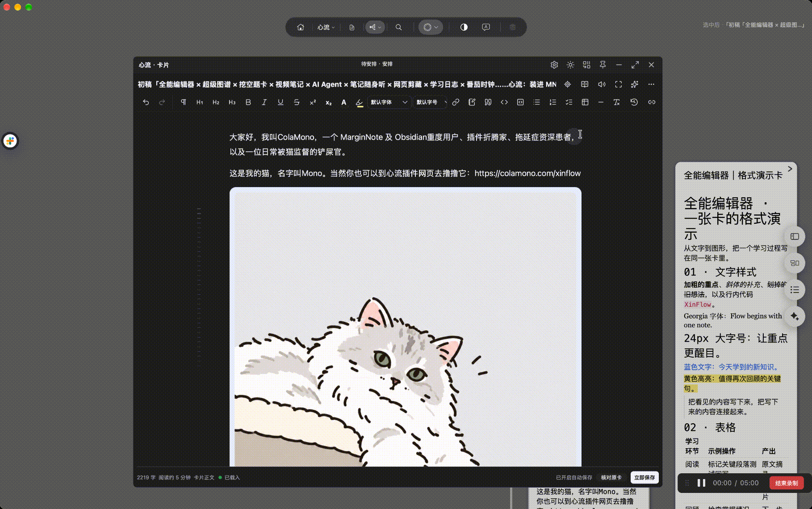Image resolution: width=812 pixels, height=509 pixels.
Task: Toggle strikethrough formatting
Action: tap(297, 102)
